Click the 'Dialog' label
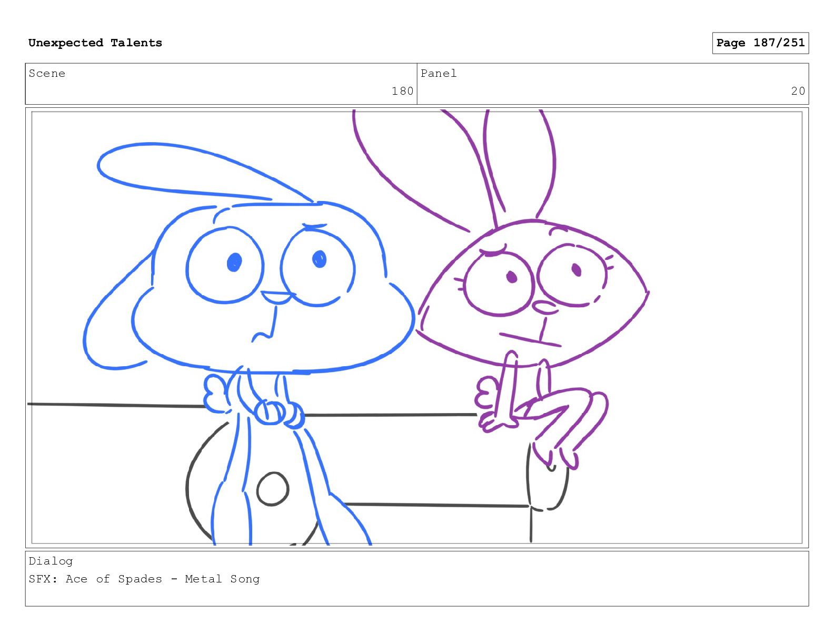The width and height of the screenshot is (834, 644). coord(51,561)
